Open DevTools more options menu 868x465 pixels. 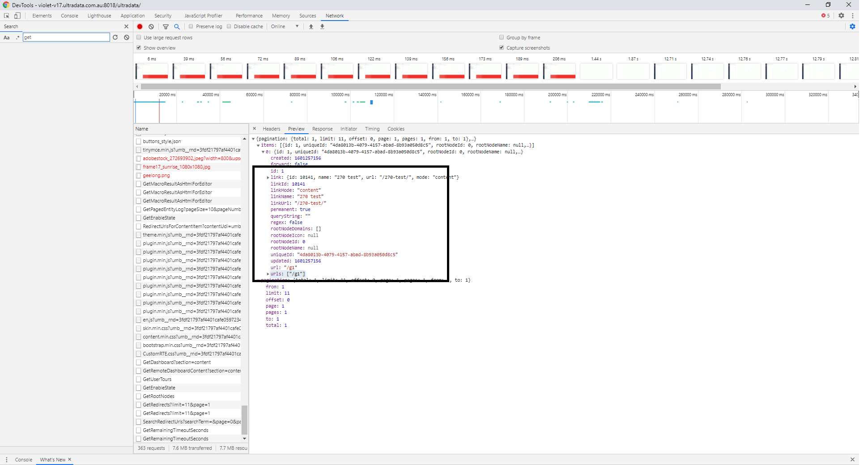pos(853,16)
